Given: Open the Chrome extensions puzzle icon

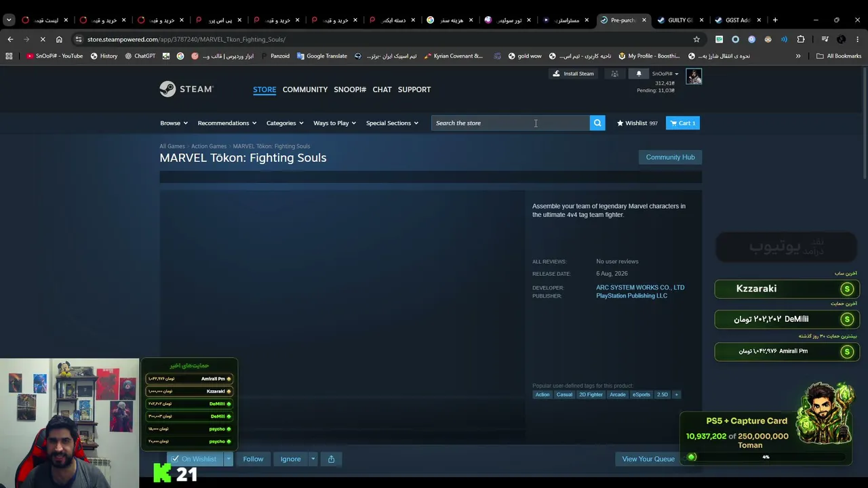Looking at the screenshot, I should click(x=801, y=39).
